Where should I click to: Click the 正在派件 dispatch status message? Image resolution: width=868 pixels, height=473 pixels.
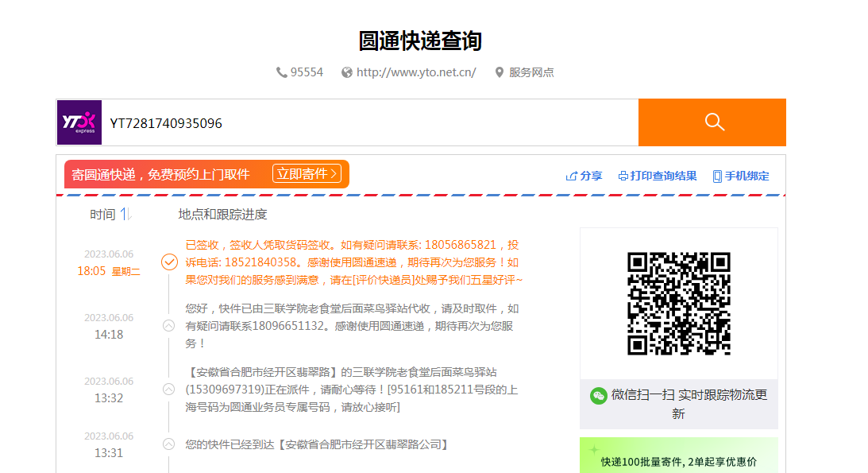352,390
